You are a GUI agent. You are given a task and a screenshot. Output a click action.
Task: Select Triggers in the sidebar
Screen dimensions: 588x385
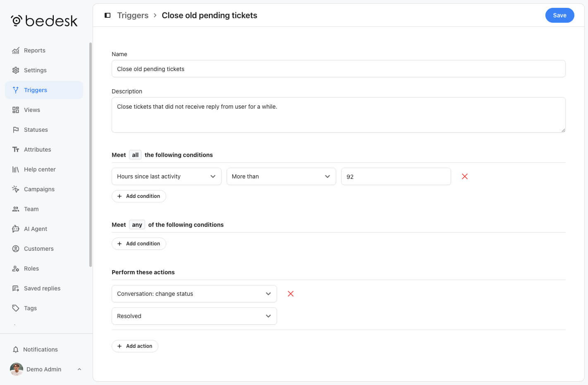[44, 90]
